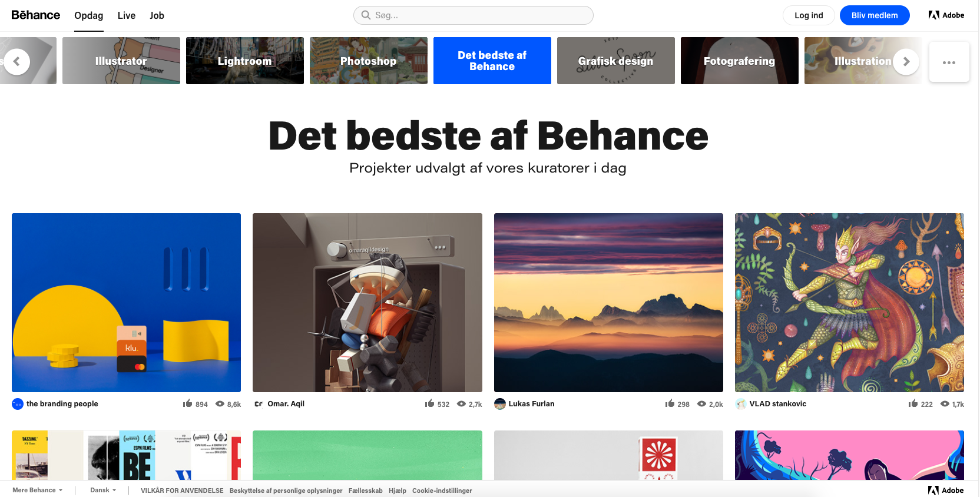This screenshot has width=980, height=497.
Task: Click the search magnifier icon
Action: [366, 15]
